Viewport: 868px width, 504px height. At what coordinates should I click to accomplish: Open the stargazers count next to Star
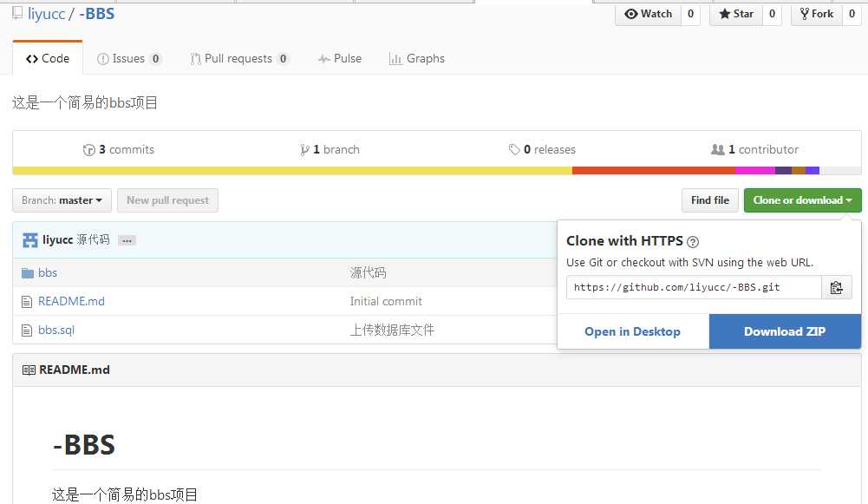(772, 14)
